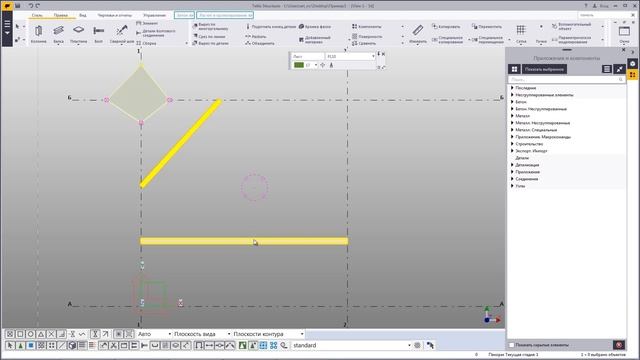
Task: Open the Window (Окно) ribbon icon
Action: coord(624,34)
